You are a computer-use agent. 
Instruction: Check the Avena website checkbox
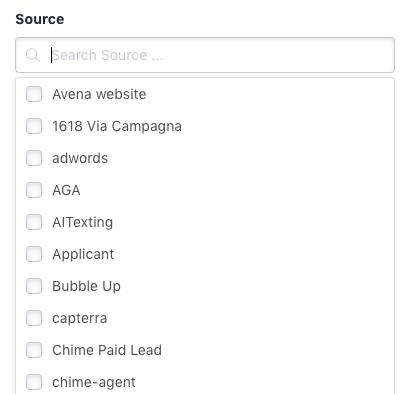[34, 94]
